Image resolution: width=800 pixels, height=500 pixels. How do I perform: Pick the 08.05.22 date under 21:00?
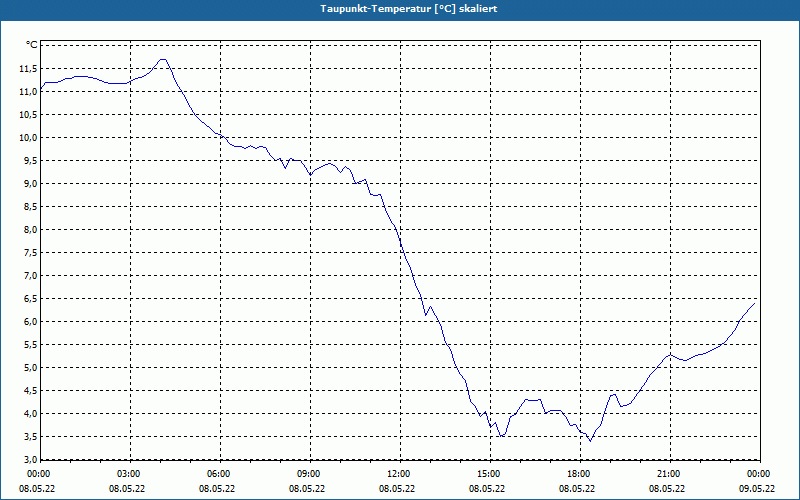coord(667,489)
